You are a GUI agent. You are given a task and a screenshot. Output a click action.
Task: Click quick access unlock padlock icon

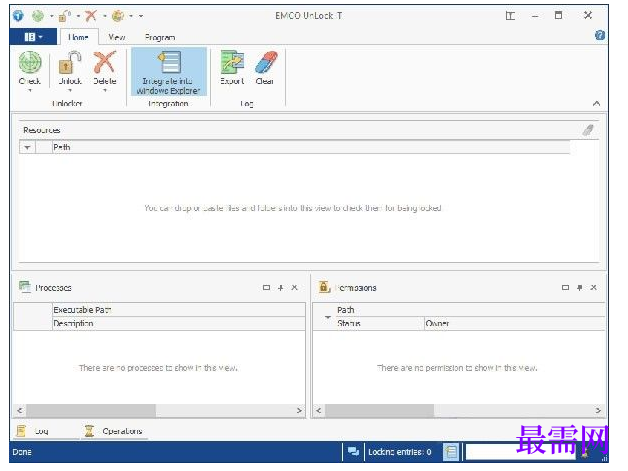(64, 16)
